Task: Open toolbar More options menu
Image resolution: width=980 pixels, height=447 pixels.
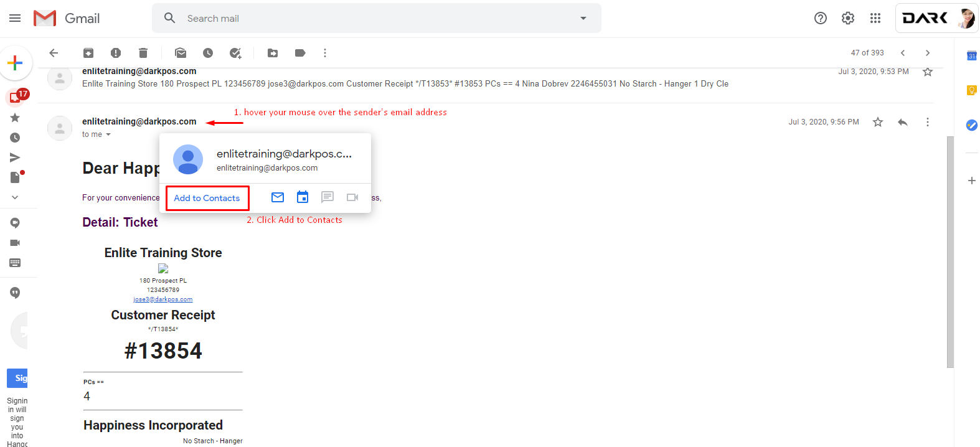Action: point(325,53)
